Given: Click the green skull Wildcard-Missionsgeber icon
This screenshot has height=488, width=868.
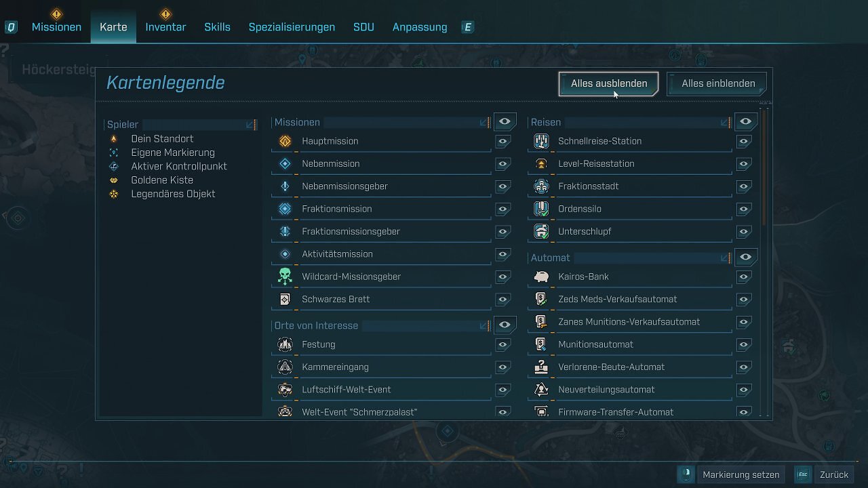Looking at the screenshot, I should tap(285, 277).
